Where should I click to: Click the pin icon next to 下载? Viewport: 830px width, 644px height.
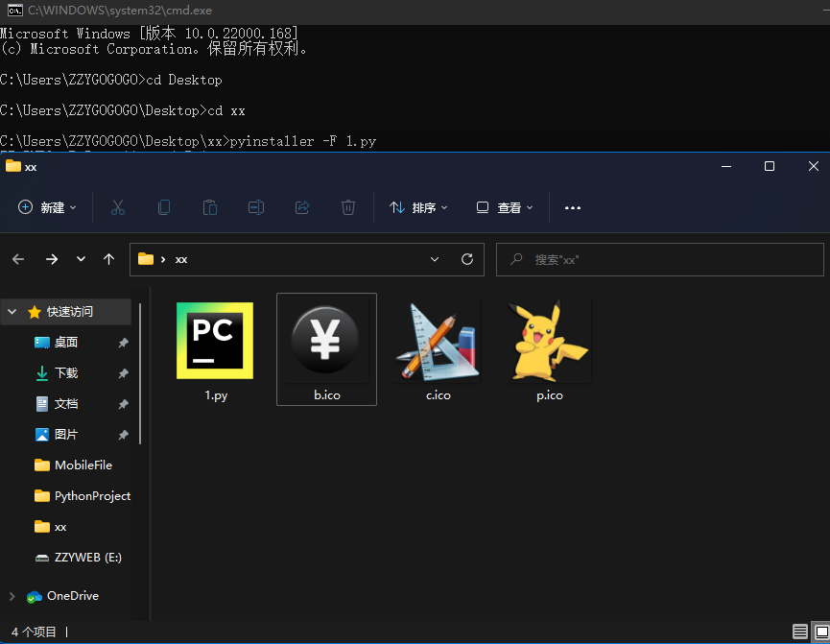(124, 373)
